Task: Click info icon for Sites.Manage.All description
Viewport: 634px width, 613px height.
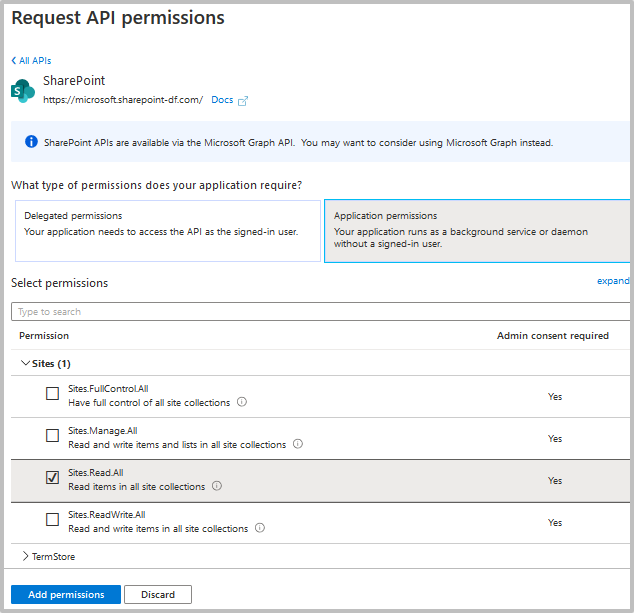Action: 298,444
